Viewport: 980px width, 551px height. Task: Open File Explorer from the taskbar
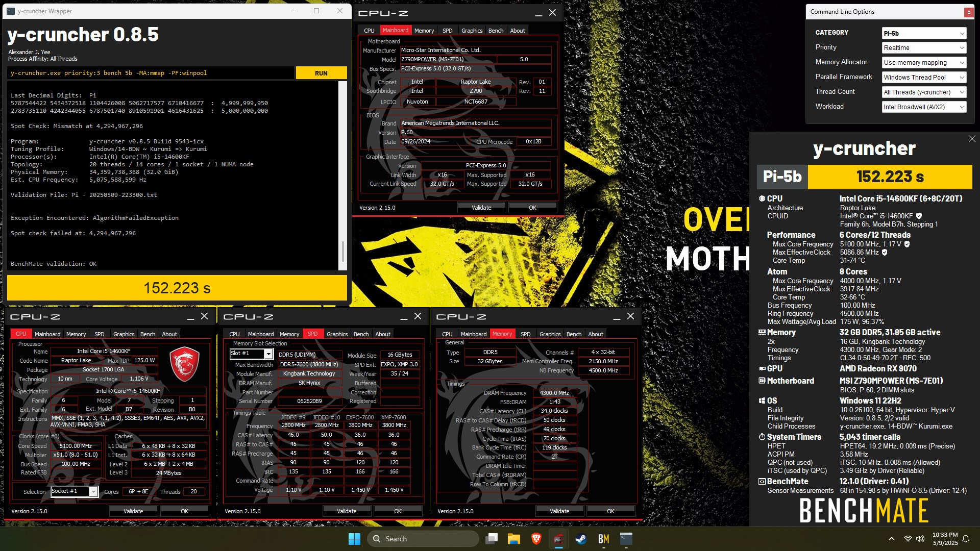(514, 539)
